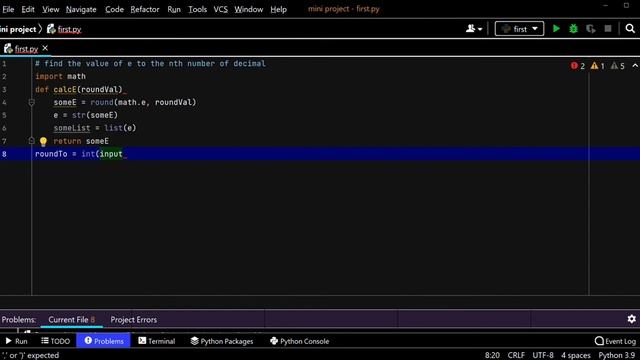Open the Terminal tool window

point(157,341)
